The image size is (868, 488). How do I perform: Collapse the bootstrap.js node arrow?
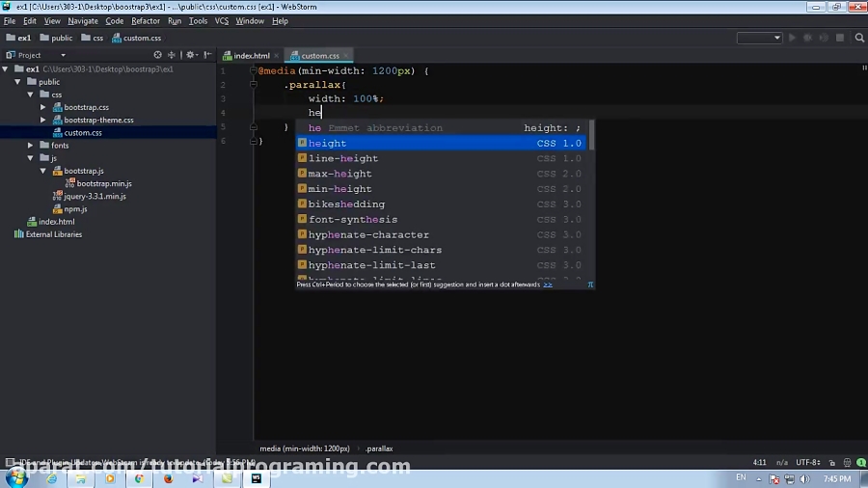[x=43, y=171]
